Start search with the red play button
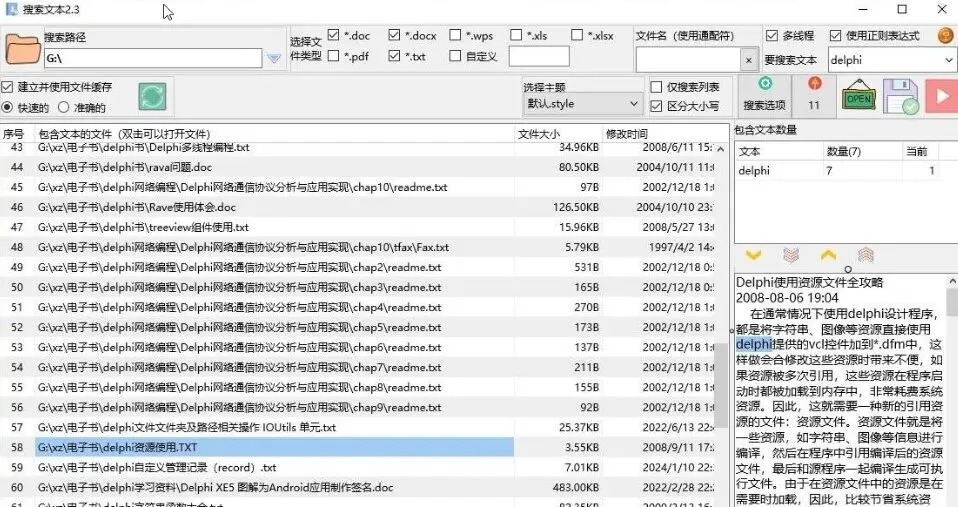 click(941, 96)
